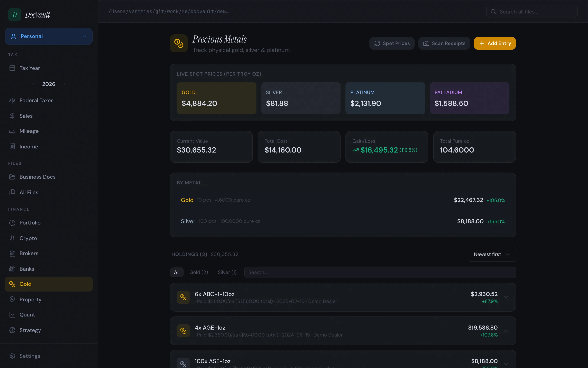Go to Property page

coord(49,299)
